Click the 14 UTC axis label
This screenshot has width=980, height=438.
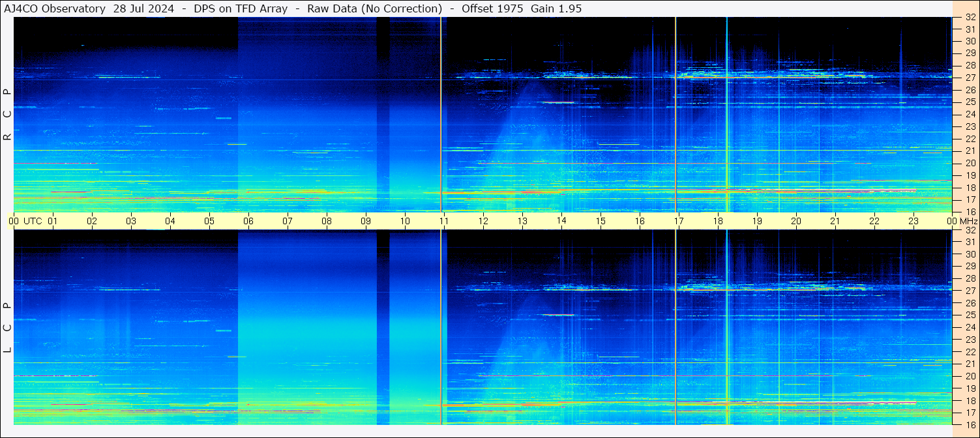(561, 221)
